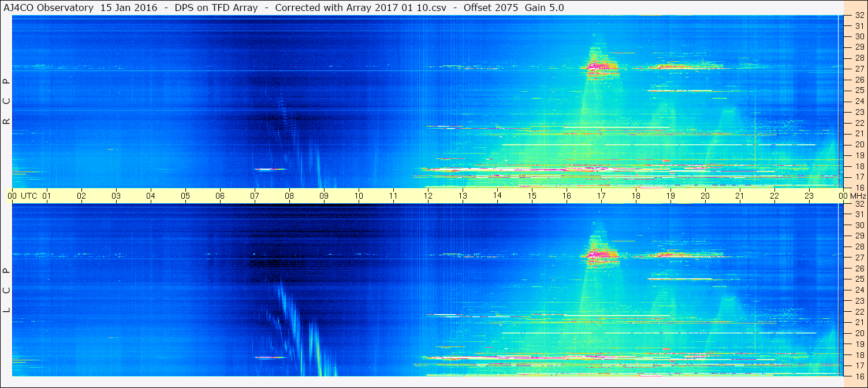
Task: Click the 16 MHz label on the RCP frequency scale
Action: 859,187
